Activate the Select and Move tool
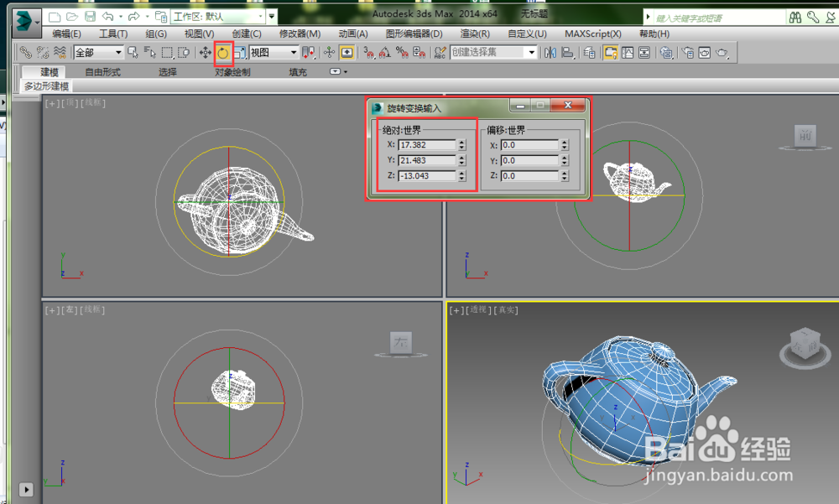Image resolution: width=839 pixels, height=504 pixels. click(205, 53)
